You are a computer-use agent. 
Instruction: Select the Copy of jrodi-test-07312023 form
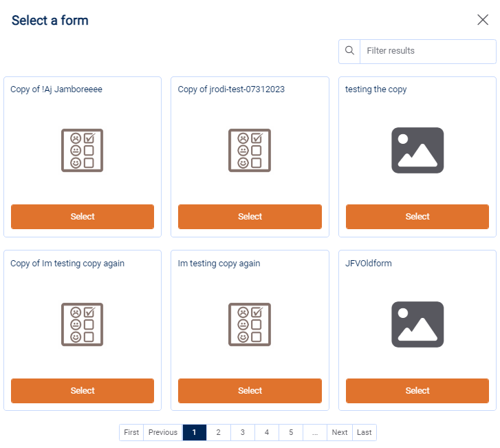[x=250, y=217]
